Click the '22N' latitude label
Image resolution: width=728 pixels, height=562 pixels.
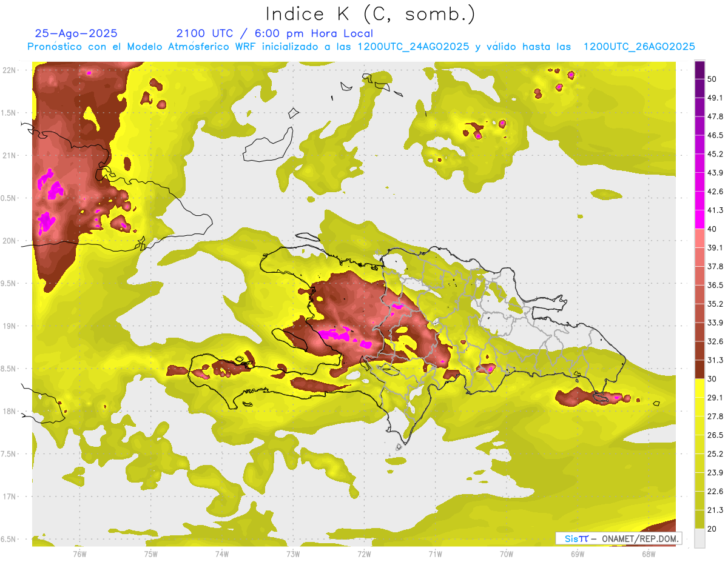point(10,70)
